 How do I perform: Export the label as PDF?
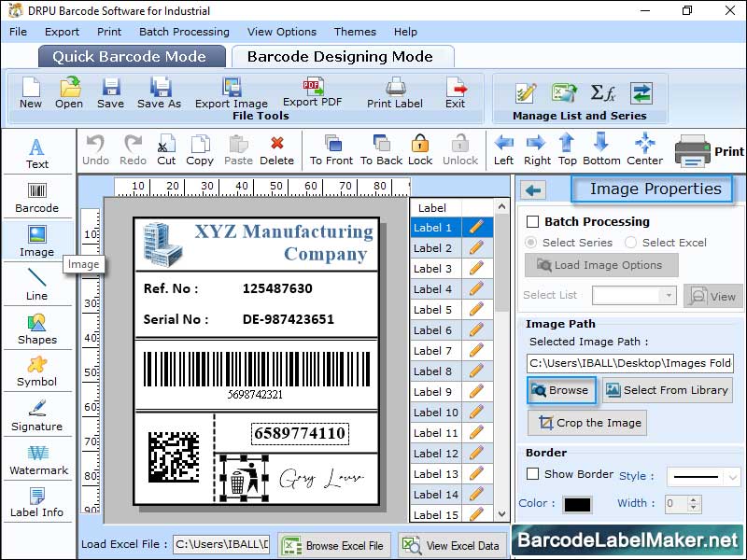tap(312, 93)
